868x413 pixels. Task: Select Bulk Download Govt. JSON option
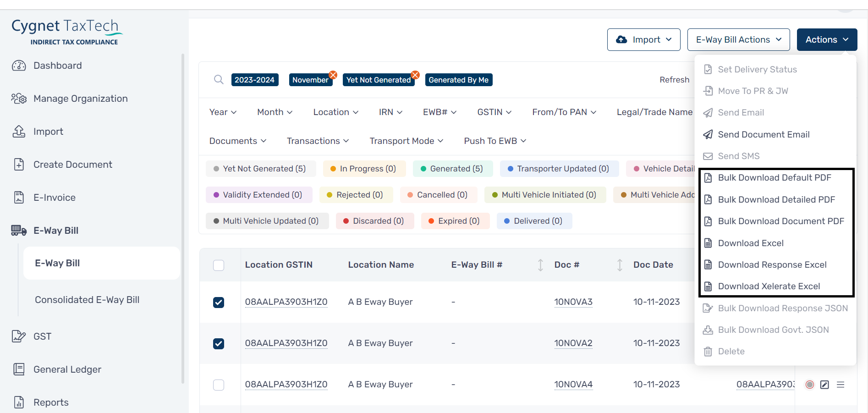point(776,330)
